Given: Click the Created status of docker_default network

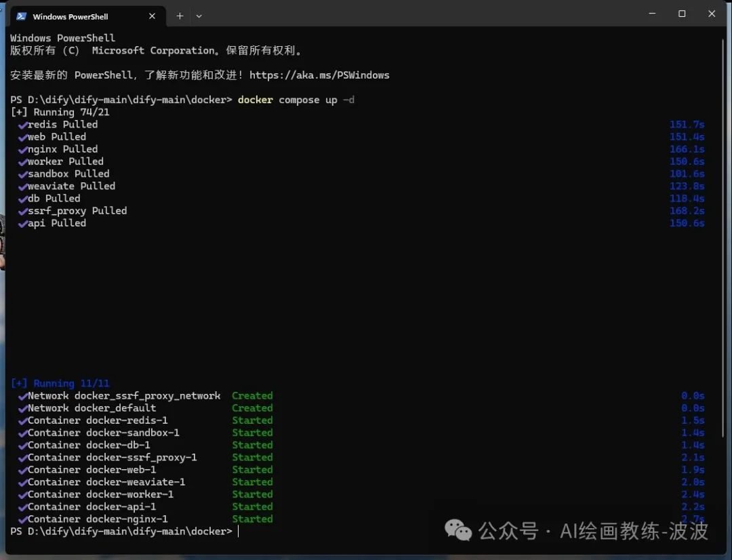Looking at the screenshot, I should (253, 408).
